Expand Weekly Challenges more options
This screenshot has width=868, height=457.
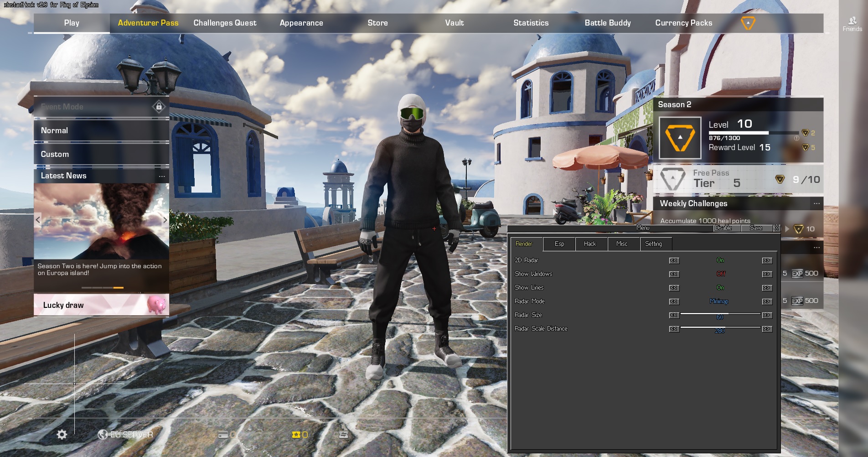pos(816,203)
